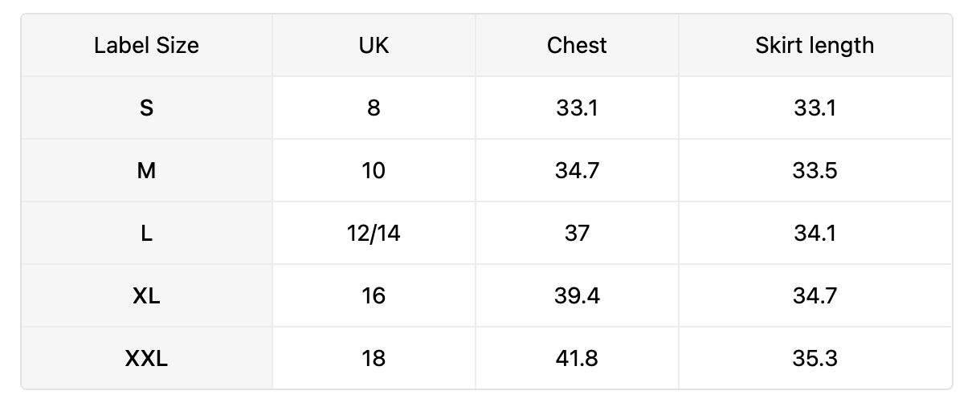Click the UK size 12/14 cell
This screenshot has width=980, height=411.
click(x=374, y=233)
